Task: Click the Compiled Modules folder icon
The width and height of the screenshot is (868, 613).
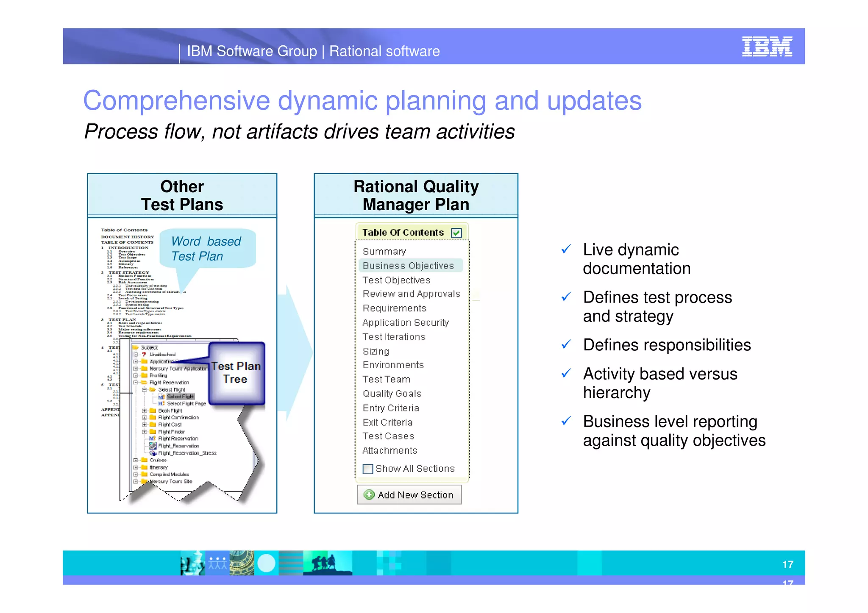Action: tap(144, 474)
